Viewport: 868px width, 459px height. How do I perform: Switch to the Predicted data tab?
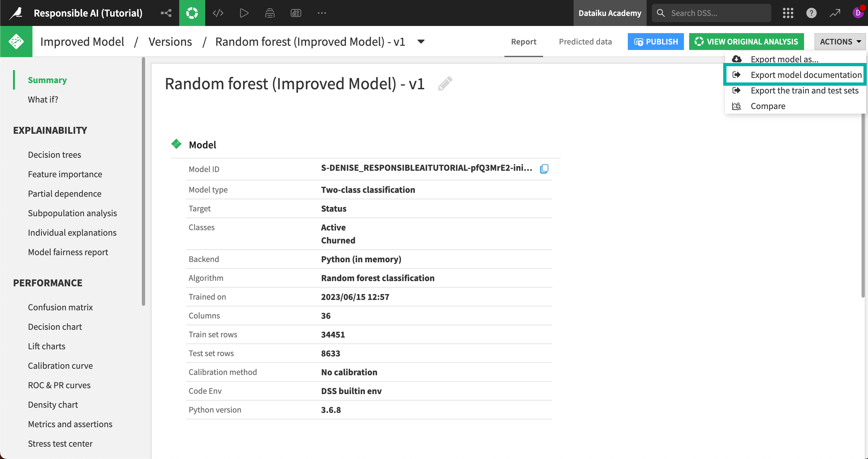tap(585, 42)
